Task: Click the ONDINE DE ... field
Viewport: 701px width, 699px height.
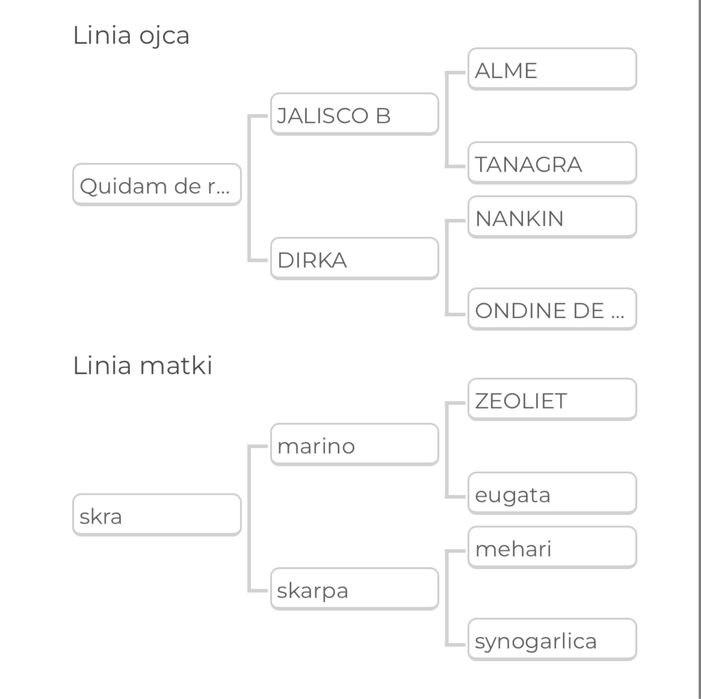Action: click(x=552, y=310)
